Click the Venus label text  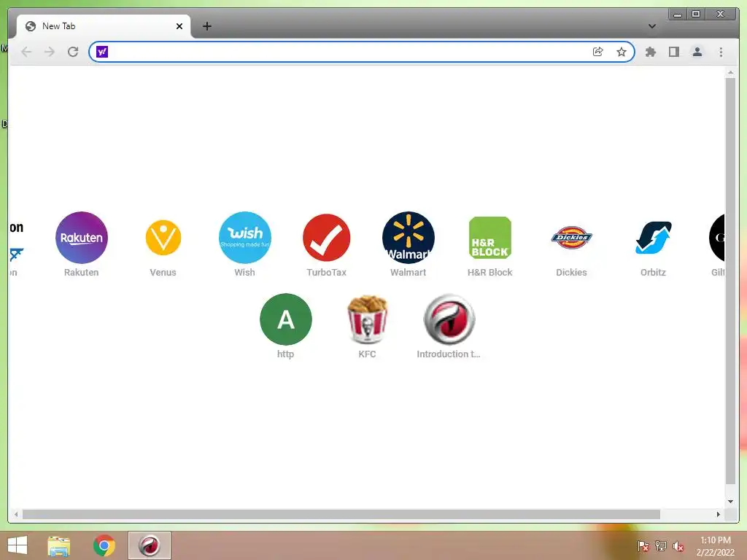click(163, 273)
